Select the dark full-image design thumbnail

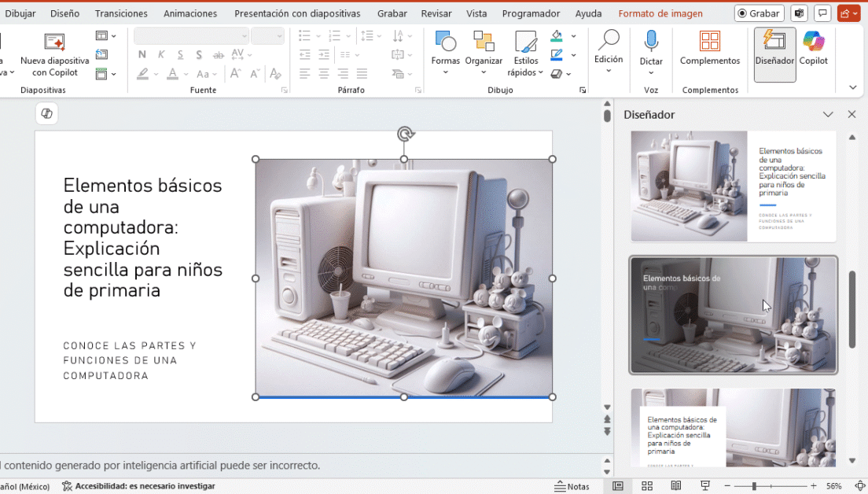click(x=733, y=315)
